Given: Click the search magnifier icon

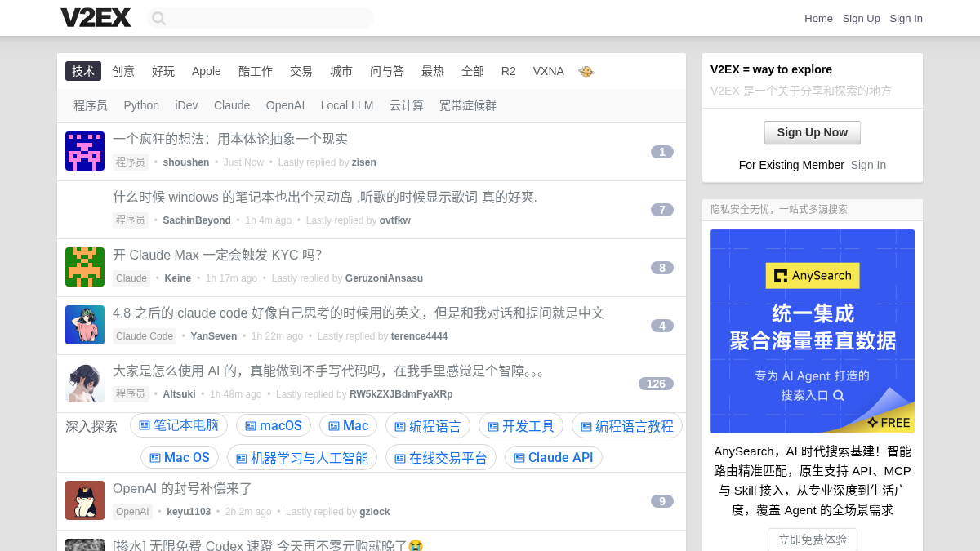Looking at the screenshot, I should 158,18.
